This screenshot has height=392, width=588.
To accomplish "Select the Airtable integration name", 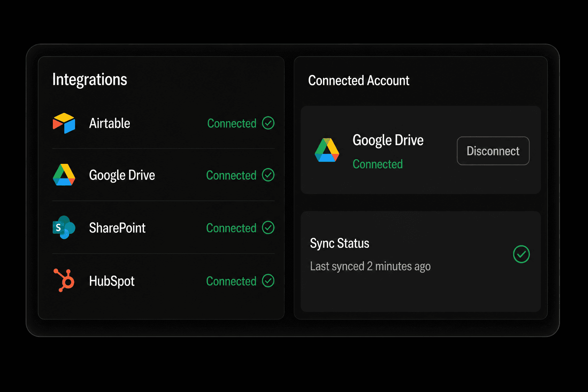I will 109,123.
